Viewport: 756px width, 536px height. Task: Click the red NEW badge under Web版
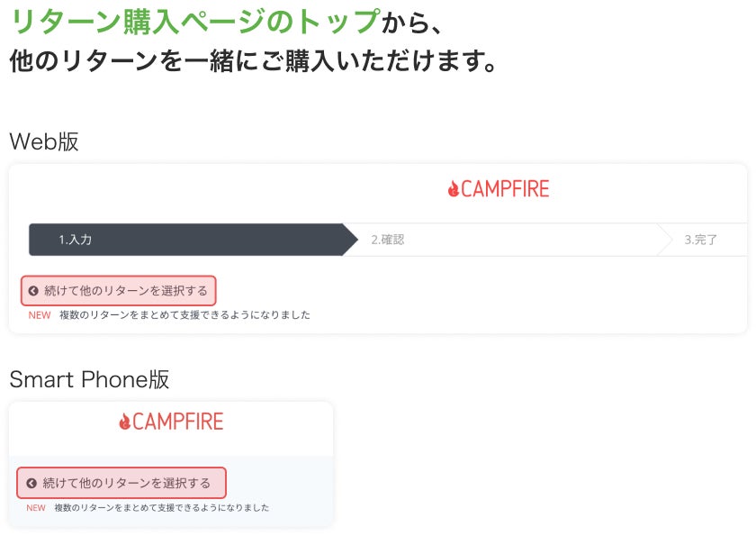pyautogui.click(x=40, y=315)
